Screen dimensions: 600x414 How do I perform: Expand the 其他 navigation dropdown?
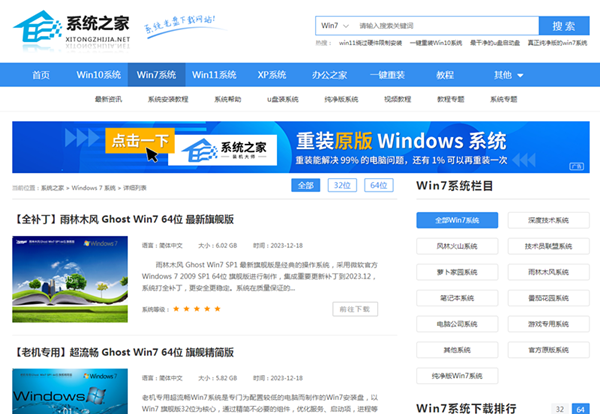point(508,75)
